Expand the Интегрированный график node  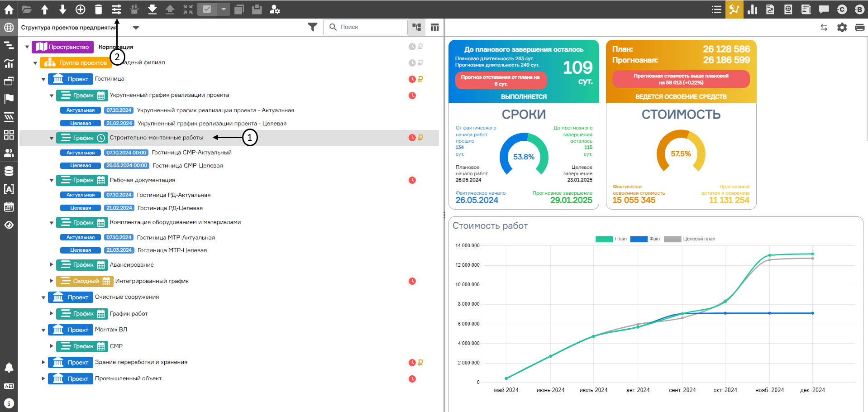[52, 281]
